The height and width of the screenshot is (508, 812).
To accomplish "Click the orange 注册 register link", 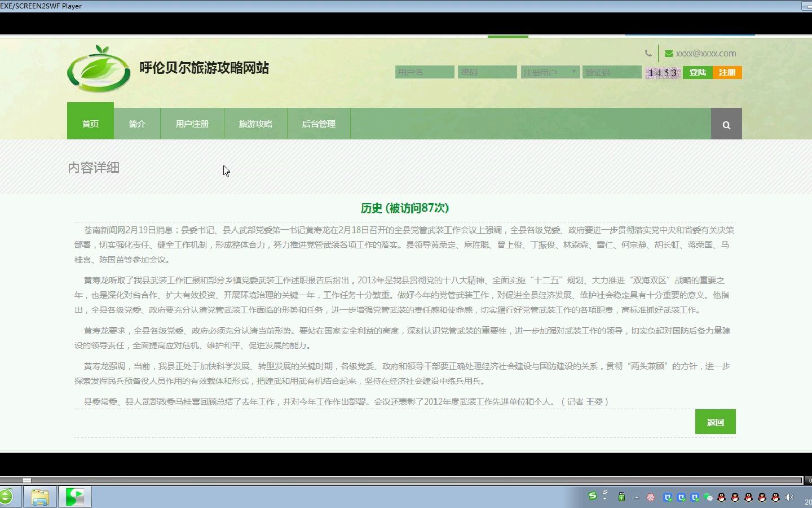I will 727,72.
